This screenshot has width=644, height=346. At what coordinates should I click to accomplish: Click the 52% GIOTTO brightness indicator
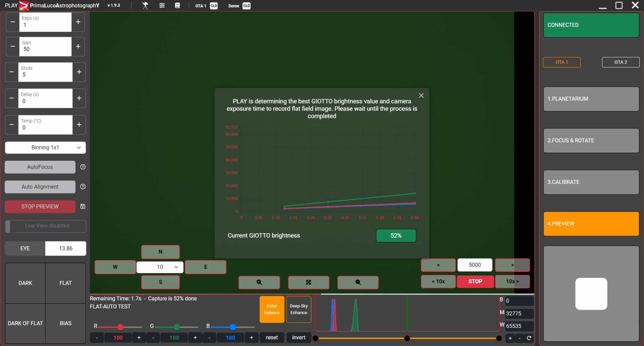(x=396, y=236)
